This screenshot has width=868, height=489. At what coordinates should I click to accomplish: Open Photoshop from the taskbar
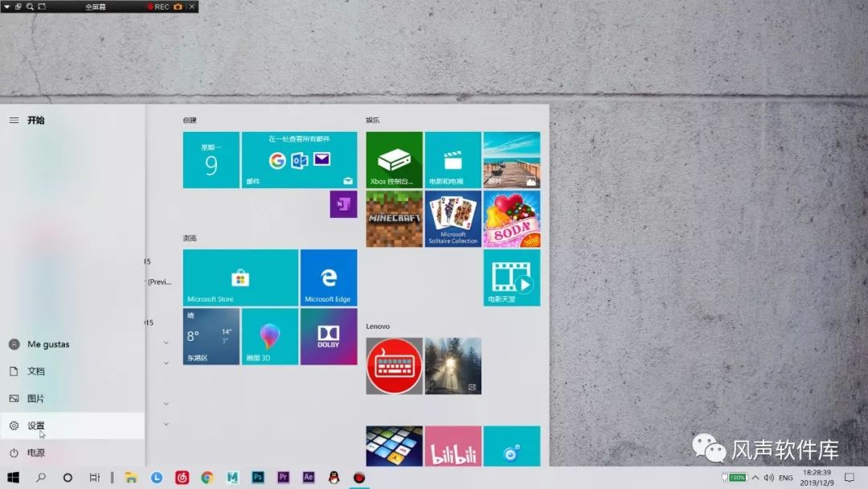[257, 479]
